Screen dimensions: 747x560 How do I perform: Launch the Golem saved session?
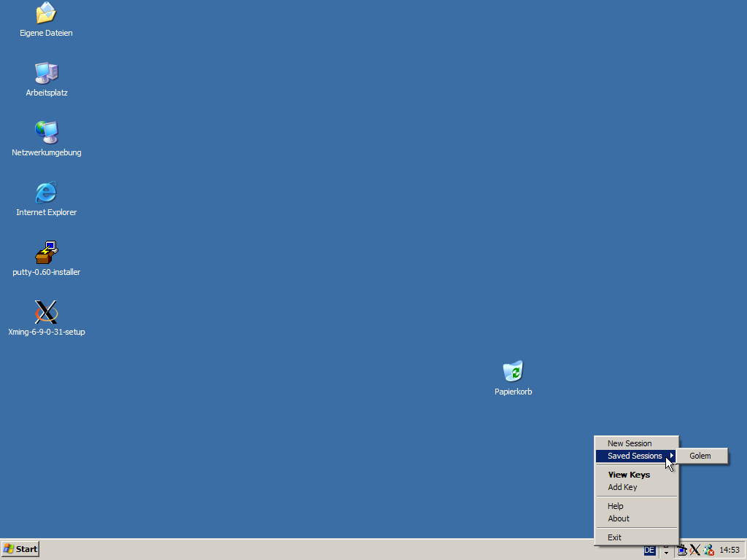pyautogui.click(x=700, y=456)
